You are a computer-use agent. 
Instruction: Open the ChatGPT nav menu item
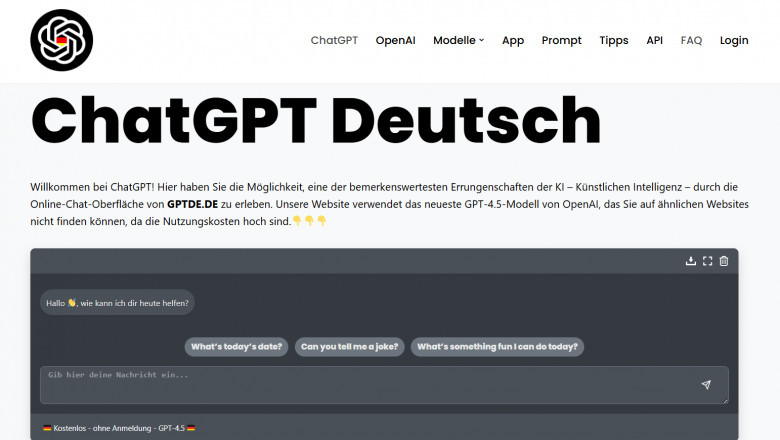(x=334, y=40)
